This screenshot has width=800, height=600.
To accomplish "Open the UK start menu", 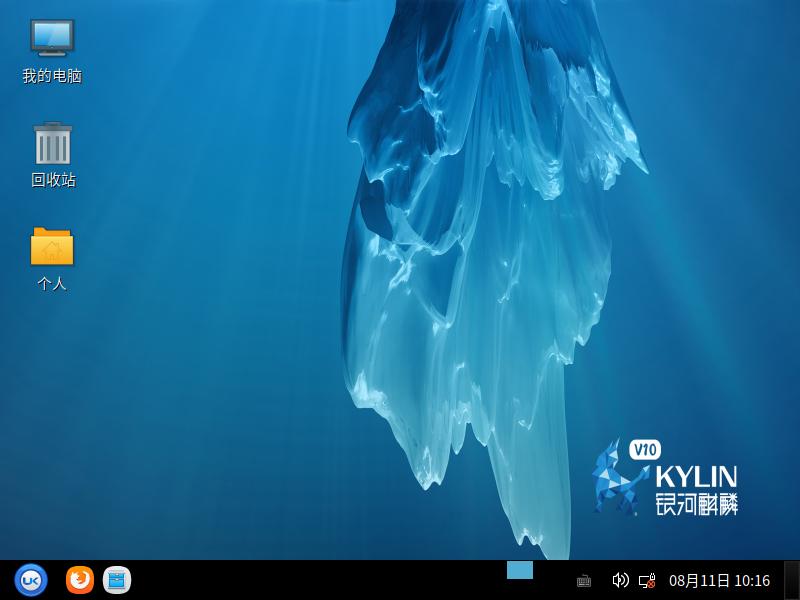I will coord(32,578).
